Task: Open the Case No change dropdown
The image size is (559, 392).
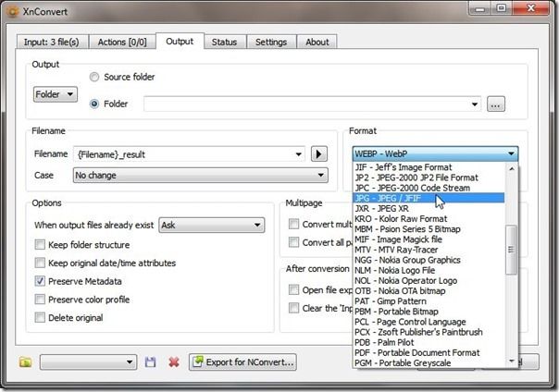Action: pos(200,175)
